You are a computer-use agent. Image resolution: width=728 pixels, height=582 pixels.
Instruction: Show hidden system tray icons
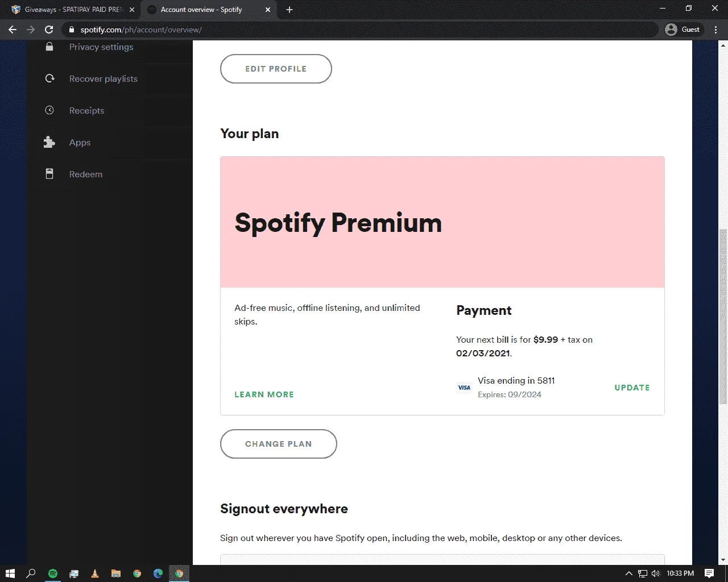pyautogui.click(x=628, y=573)
